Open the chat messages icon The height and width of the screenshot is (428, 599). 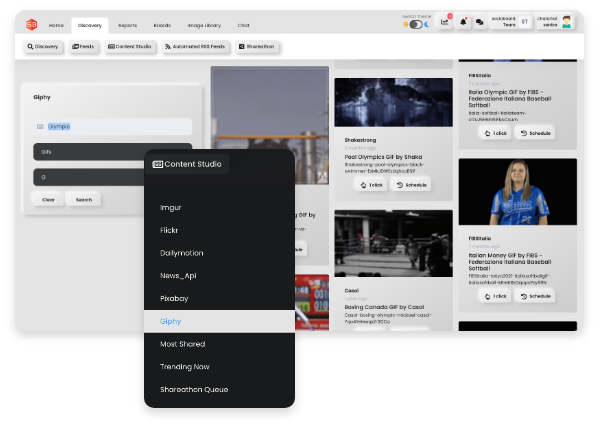479,22
